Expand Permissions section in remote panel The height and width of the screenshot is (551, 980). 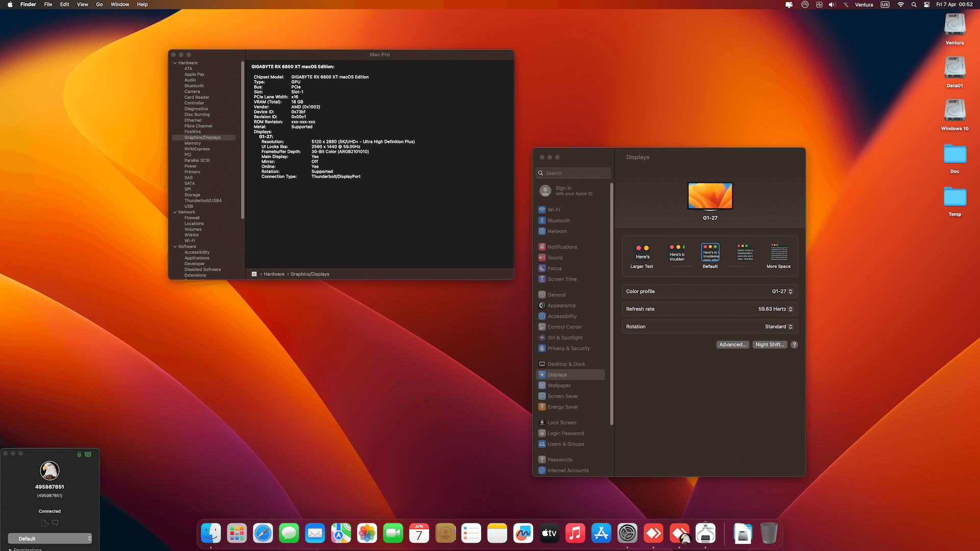pyautogui.click(x=10, y=549)
